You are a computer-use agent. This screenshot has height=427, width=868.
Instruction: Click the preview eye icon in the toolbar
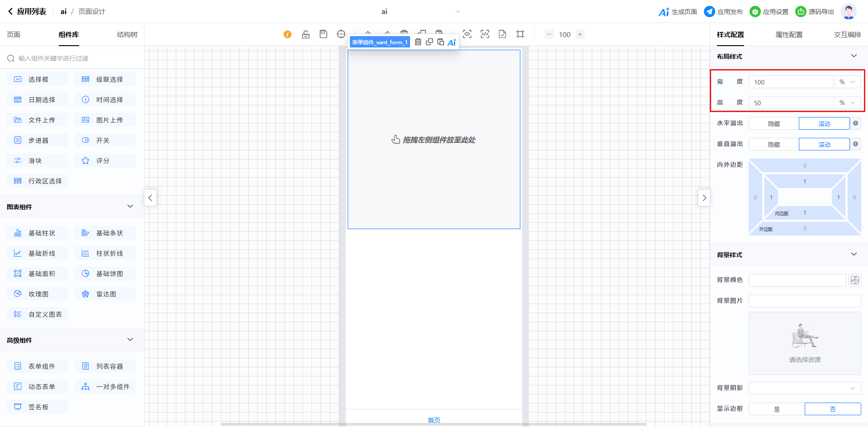click(x=467, y=34)
